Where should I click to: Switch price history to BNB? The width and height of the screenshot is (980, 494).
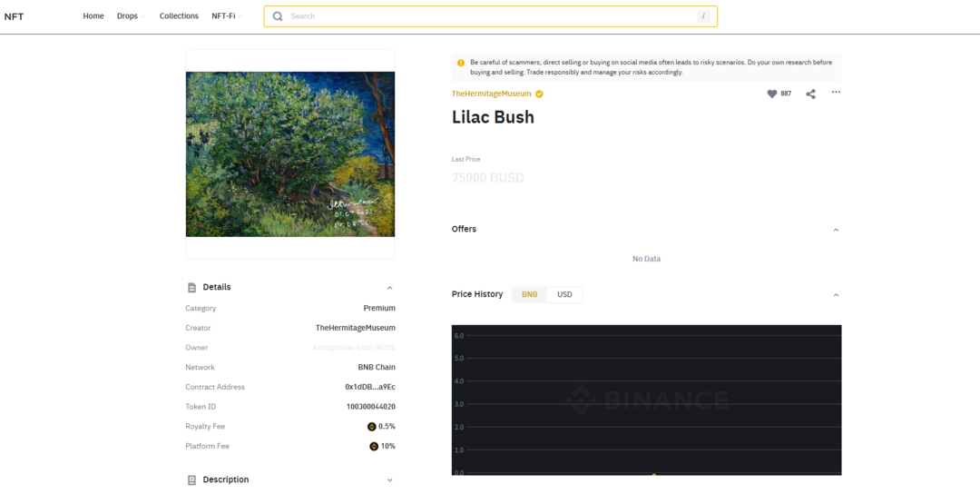point(529,294)
